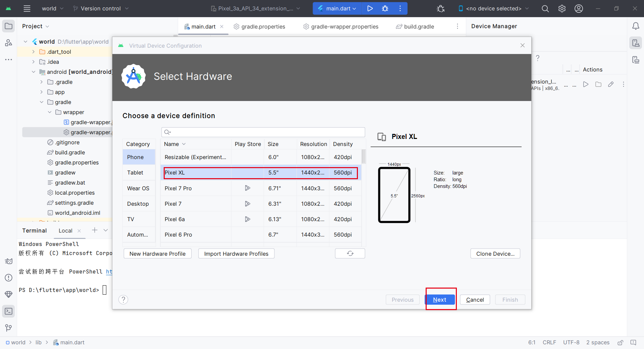Image resolution: width=644 pixels, height=349 pixels.
Task: Open device row more options menu
Action: coord(624,84)
